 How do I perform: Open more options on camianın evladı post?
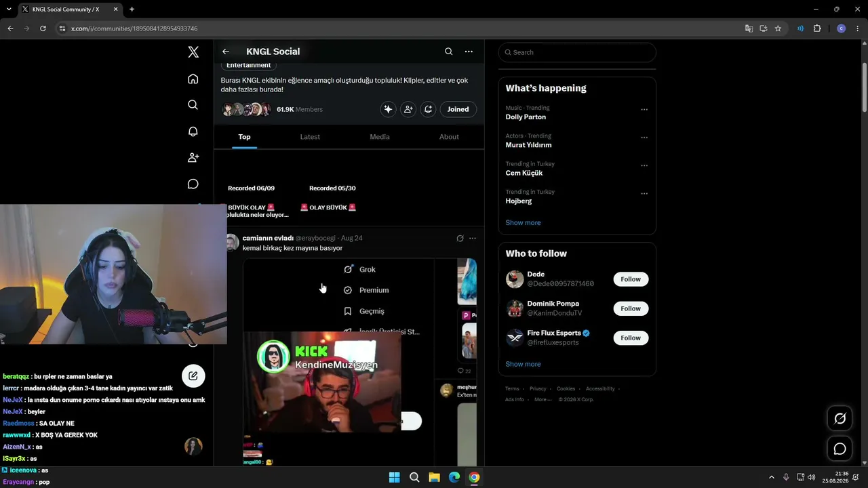click(x=473, y=239)
